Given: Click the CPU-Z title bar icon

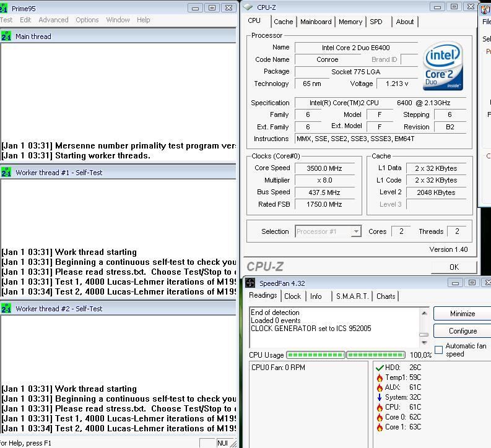Looking at the screenshot, I should [x=248, y=7].
